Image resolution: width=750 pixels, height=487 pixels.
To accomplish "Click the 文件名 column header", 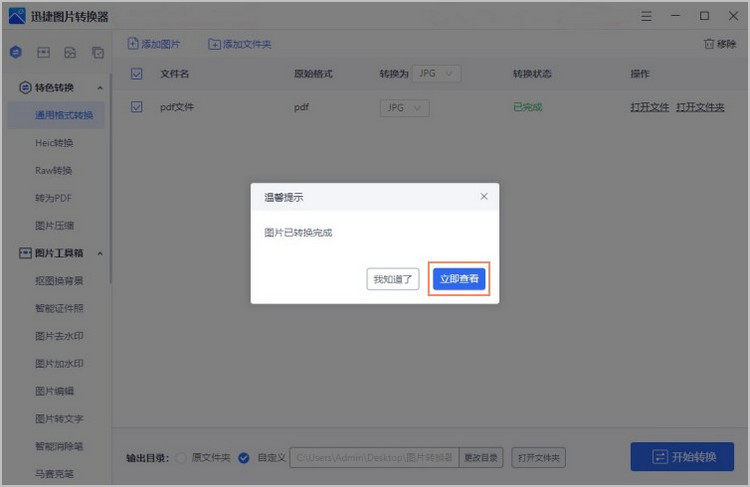I will pos(175,74).
